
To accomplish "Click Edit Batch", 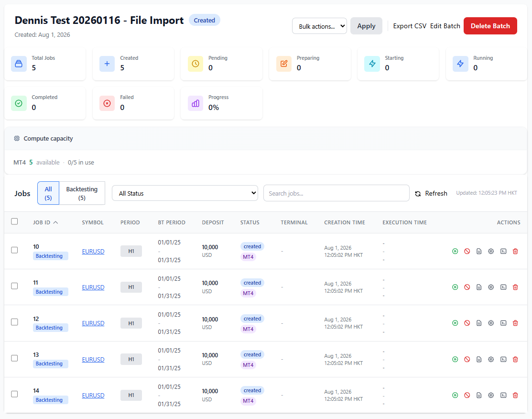I will pyautogui.click(x=445, y=26).
